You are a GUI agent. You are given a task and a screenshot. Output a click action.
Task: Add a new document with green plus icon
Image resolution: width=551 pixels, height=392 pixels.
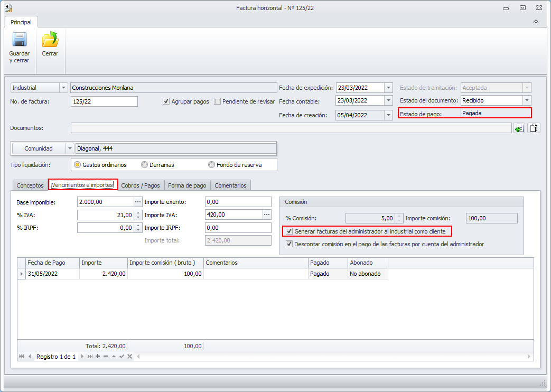click(519, 128)
